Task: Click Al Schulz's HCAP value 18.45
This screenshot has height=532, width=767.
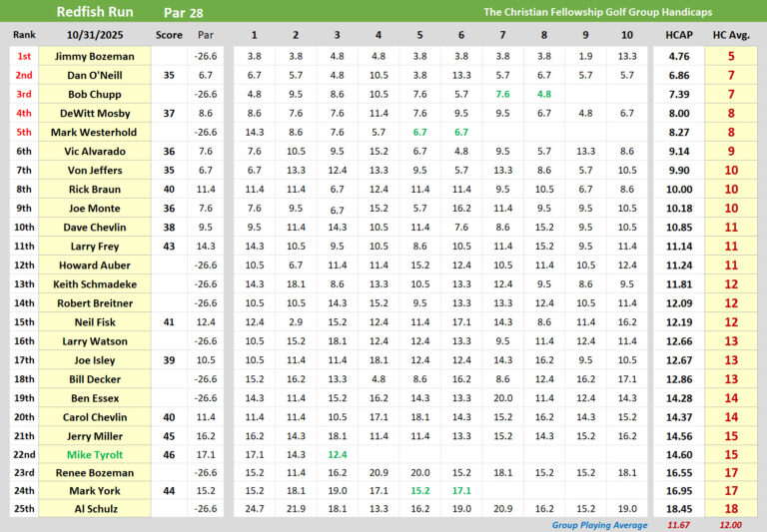Action: point(678,509)
